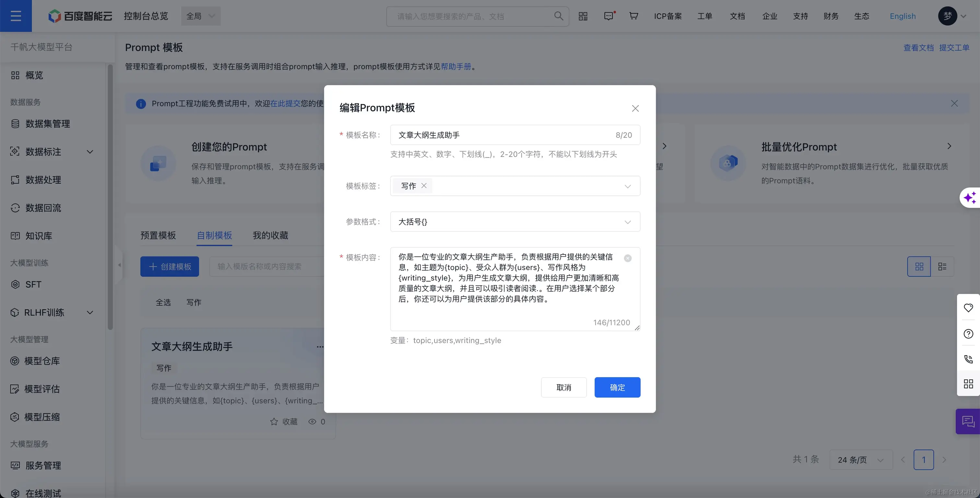Expand the 模板标签 dropdown arrow
980x498 pixels.
click(x=628, y=186)
